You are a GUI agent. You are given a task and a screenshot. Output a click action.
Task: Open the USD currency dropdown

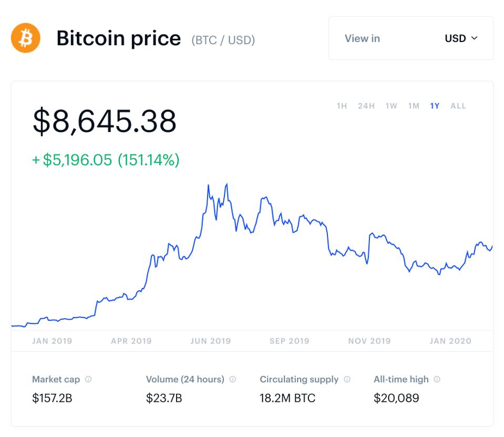(x=461, y=38)
